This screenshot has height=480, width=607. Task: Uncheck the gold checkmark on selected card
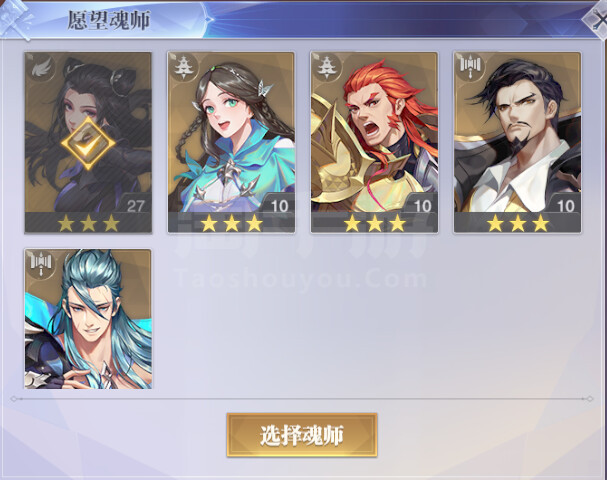(88, 144)
